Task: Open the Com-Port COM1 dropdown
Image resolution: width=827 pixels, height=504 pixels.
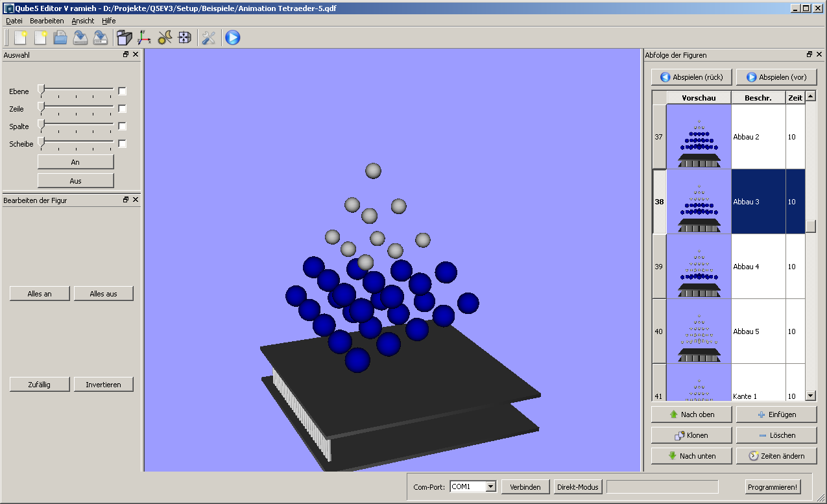Action: coord(490,486)
